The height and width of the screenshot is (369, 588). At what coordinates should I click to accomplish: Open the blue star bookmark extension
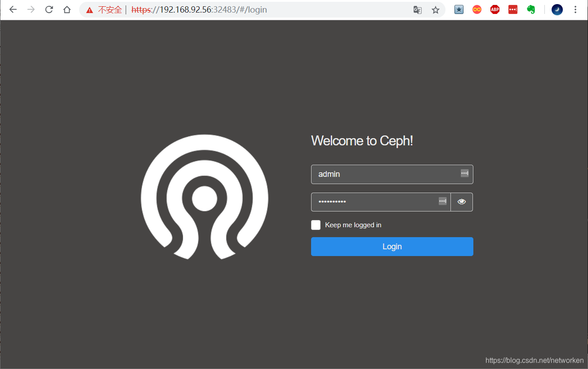[x=459, y=9]
